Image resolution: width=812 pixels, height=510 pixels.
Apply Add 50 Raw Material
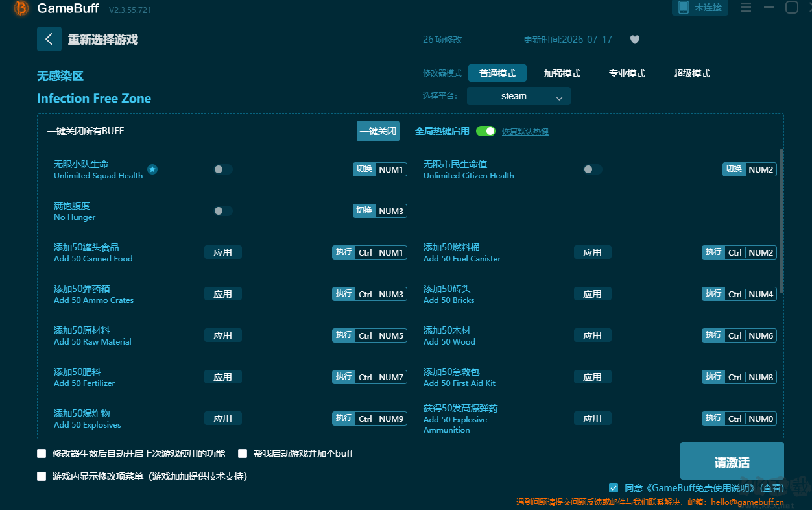click(x=223, y=335)
